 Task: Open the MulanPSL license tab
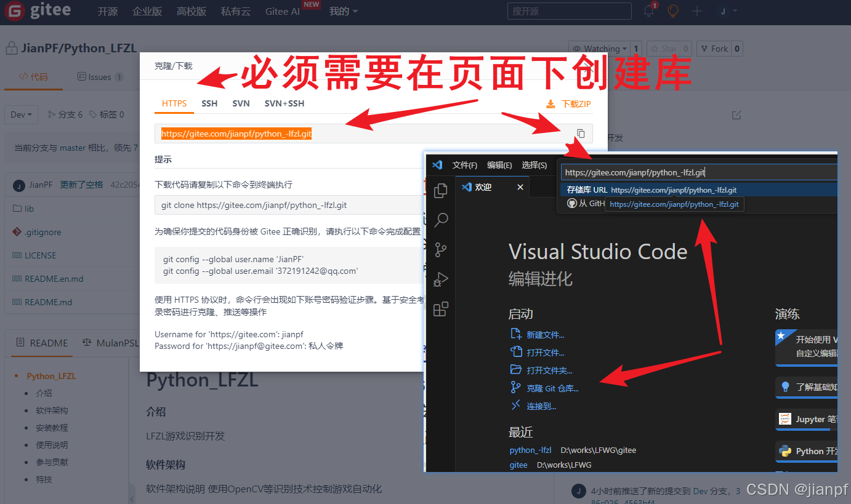111,343
